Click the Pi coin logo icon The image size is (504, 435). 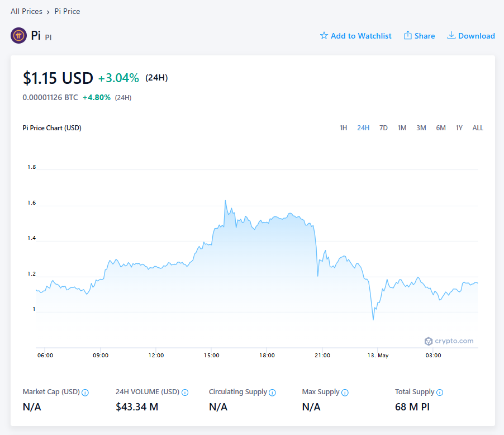(x=18, y=35)
